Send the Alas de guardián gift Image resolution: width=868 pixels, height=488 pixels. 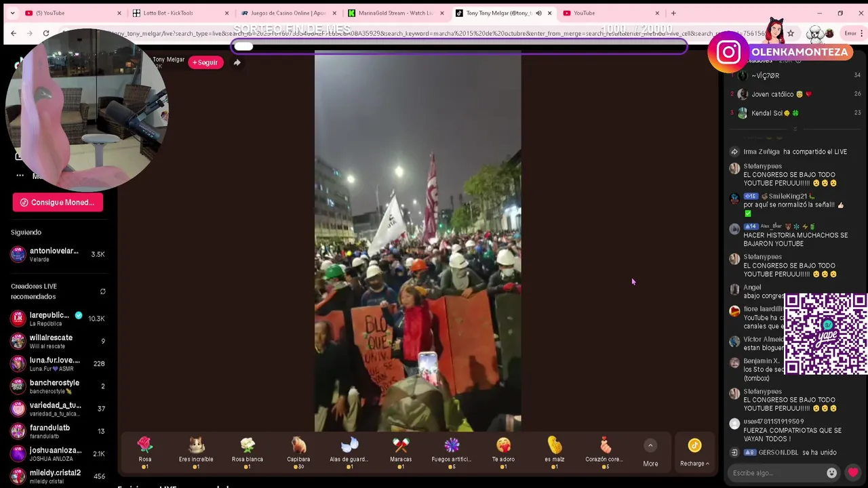coord(349,452)
